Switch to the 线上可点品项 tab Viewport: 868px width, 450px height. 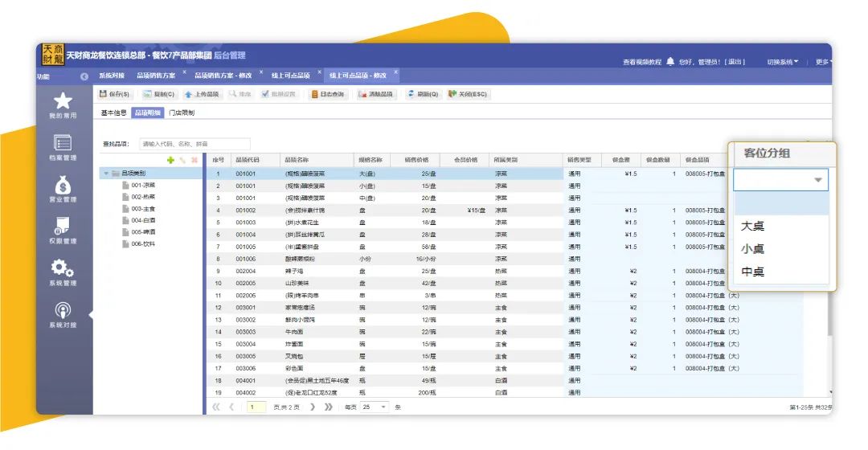click(x=291, y=76)
